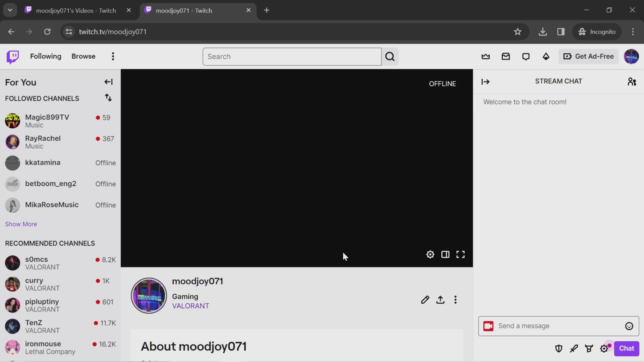
Task: Click the share icon on moodjoy071 channel
Action: pyautogui.click(x=441, y=300)
